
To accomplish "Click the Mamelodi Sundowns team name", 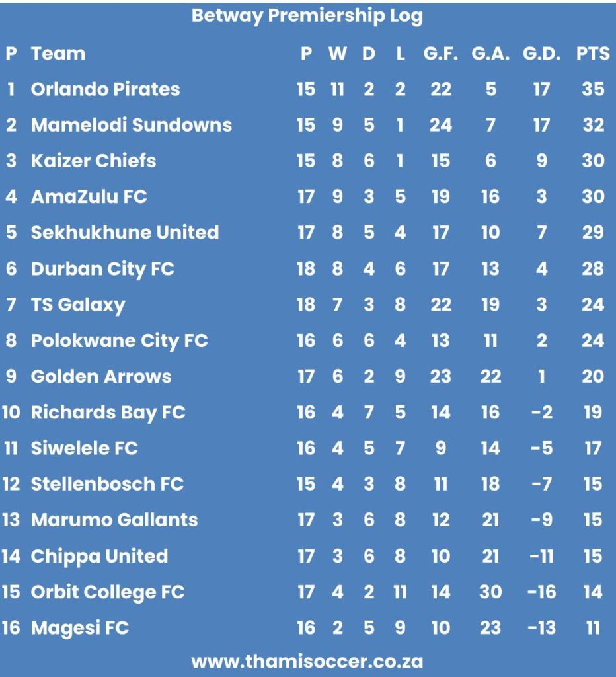I will click(131, 125).
